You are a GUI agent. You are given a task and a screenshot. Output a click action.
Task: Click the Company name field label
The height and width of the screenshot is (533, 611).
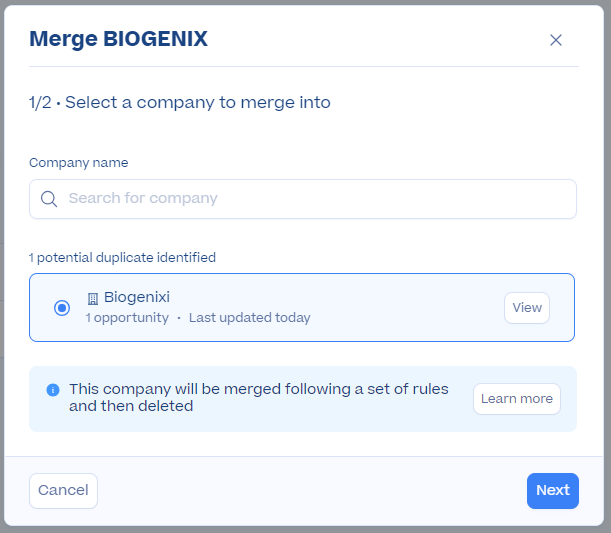79,162
